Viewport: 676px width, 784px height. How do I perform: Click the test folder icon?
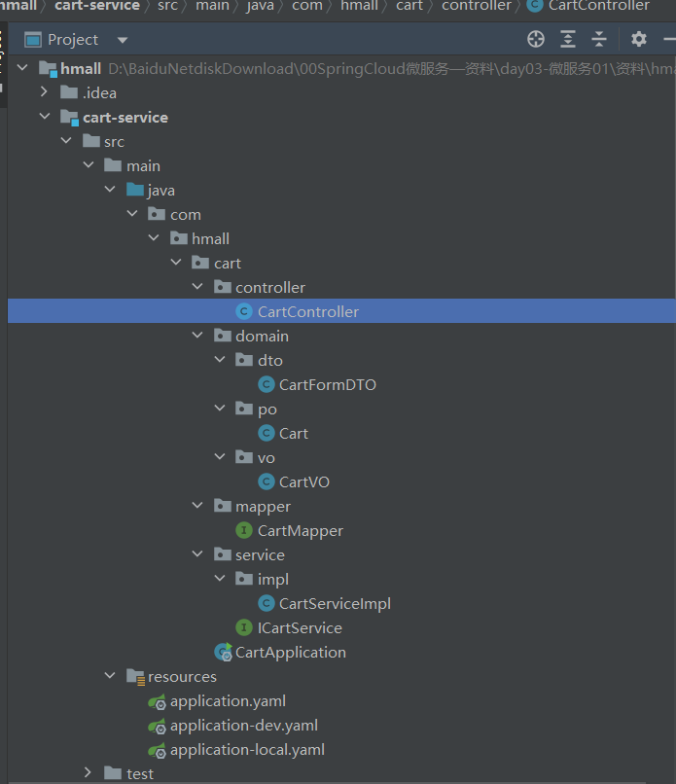[113, 773]
